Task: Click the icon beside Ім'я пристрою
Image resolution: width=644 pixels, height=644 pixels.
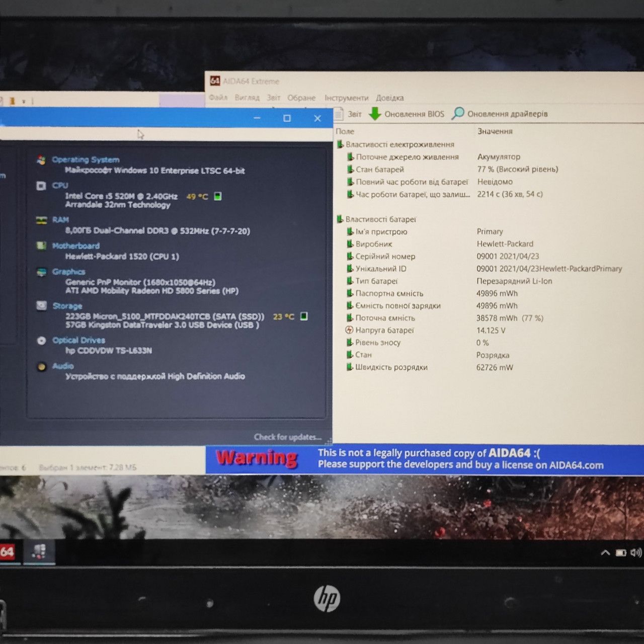Action: tap(350, 231)
